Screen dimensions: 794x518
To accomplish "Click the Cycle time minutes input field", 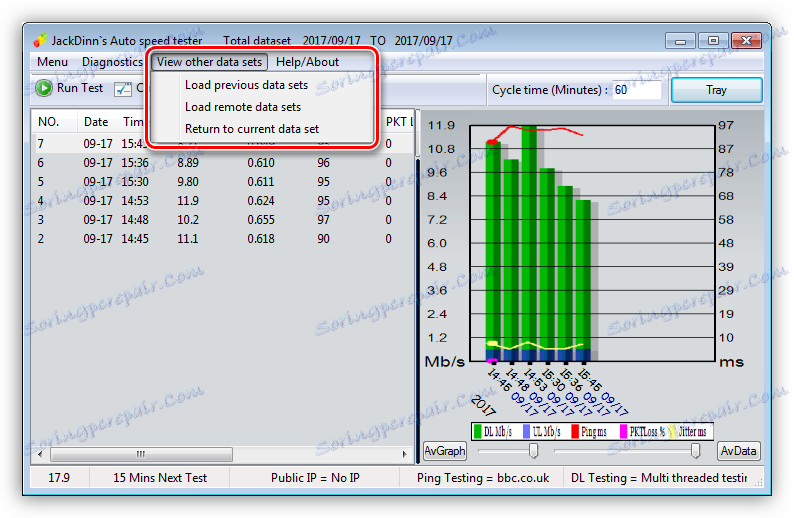I will coord(636,90).
